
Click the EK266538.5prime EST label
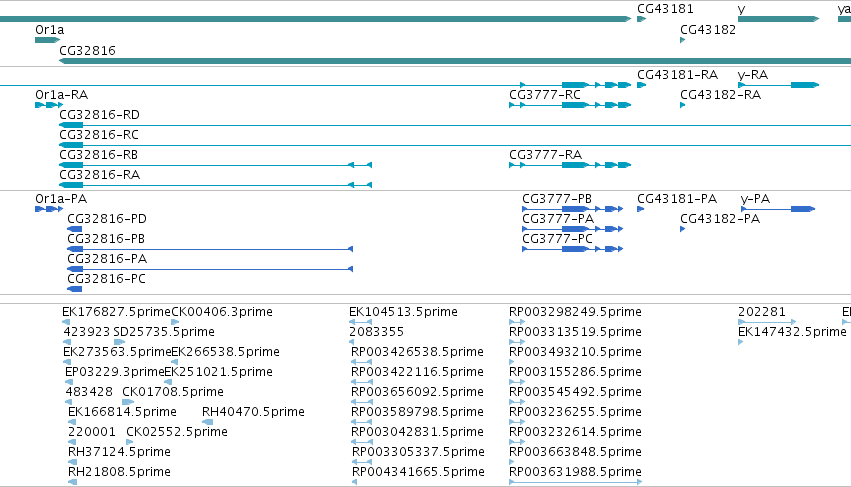[x=225, y=352]
